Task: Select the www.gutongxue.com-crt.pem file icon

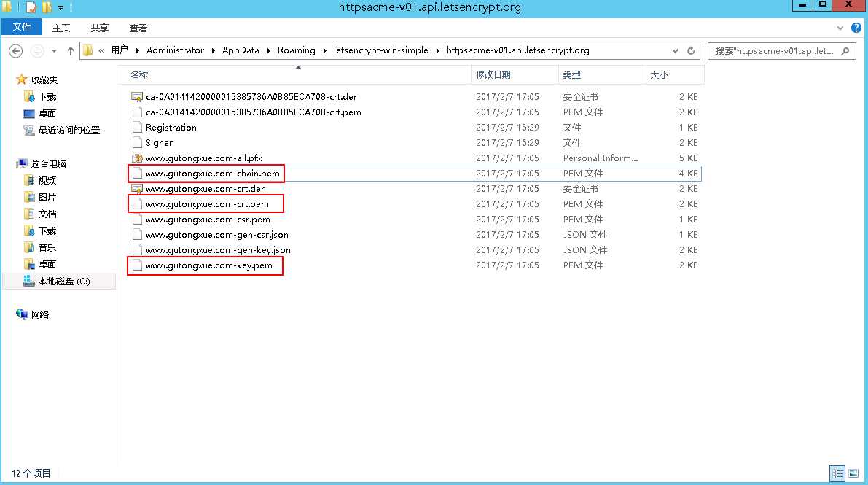Action: [137, 204]
